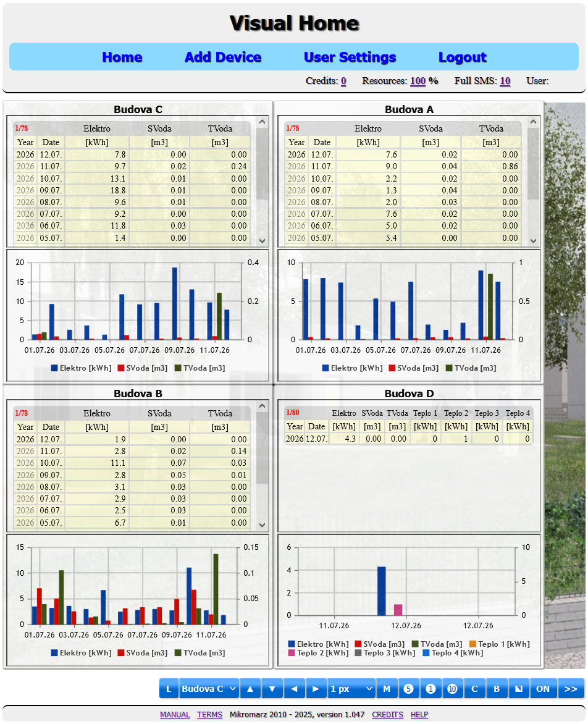588x724 pixels.
Task: Toggle SVoda series in Budova C legend
Action: pos(143,368)
